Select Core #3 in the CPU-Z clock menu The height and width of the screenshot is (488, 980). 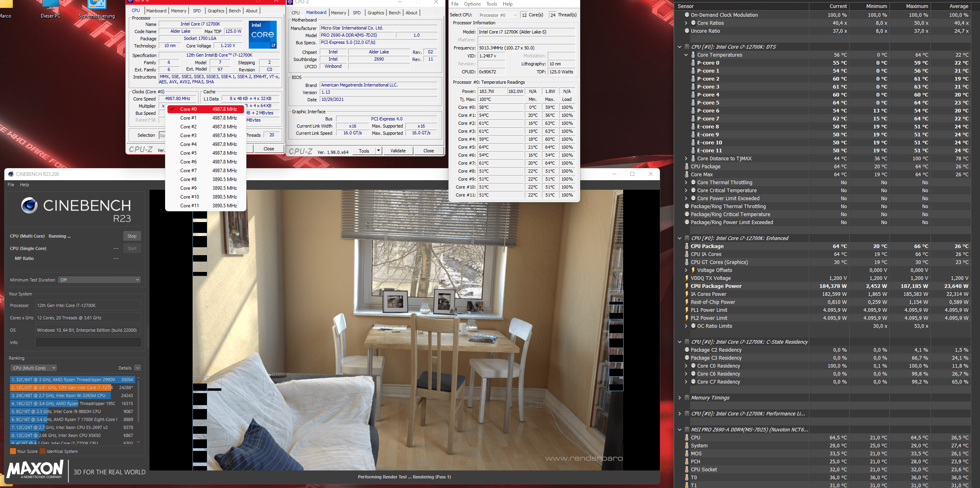[x=206, y=136]
